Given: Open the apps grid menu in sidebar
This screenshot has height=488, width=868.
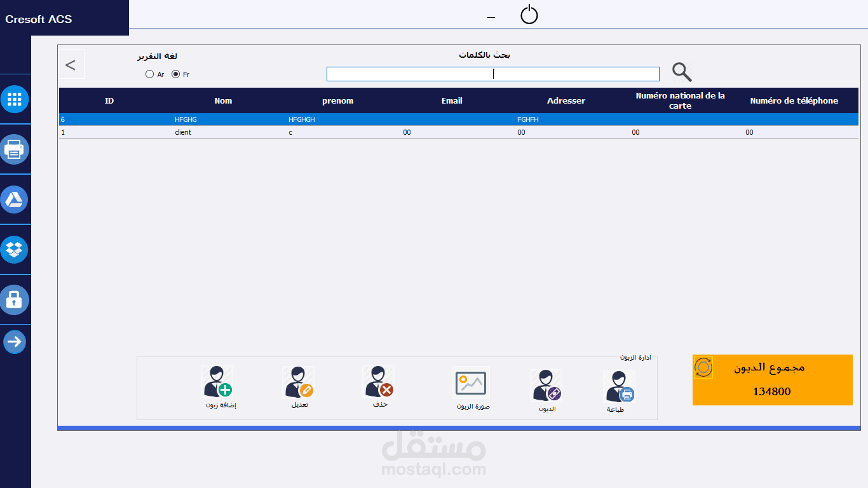Looking at the screenshot, I should tap(15, 99).
